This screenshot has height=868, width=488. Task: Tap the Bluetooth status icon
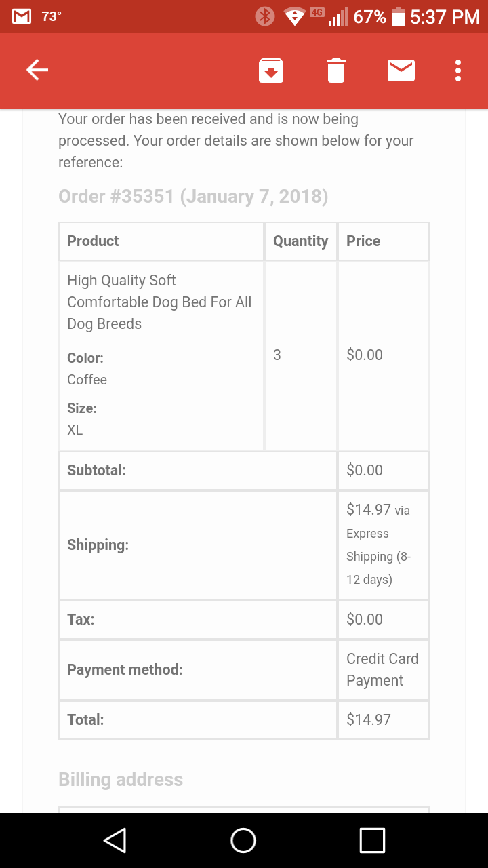coord(264,16)
